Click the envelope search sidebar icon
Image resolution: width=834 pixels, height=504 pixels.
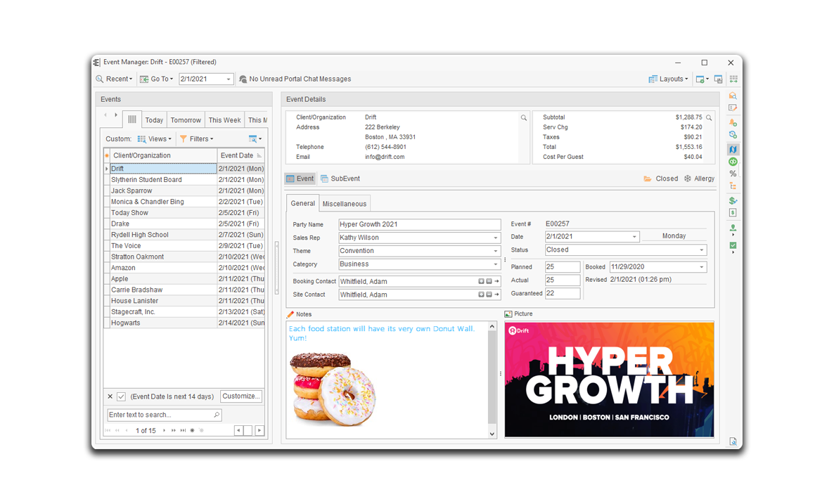coord(733,96)
